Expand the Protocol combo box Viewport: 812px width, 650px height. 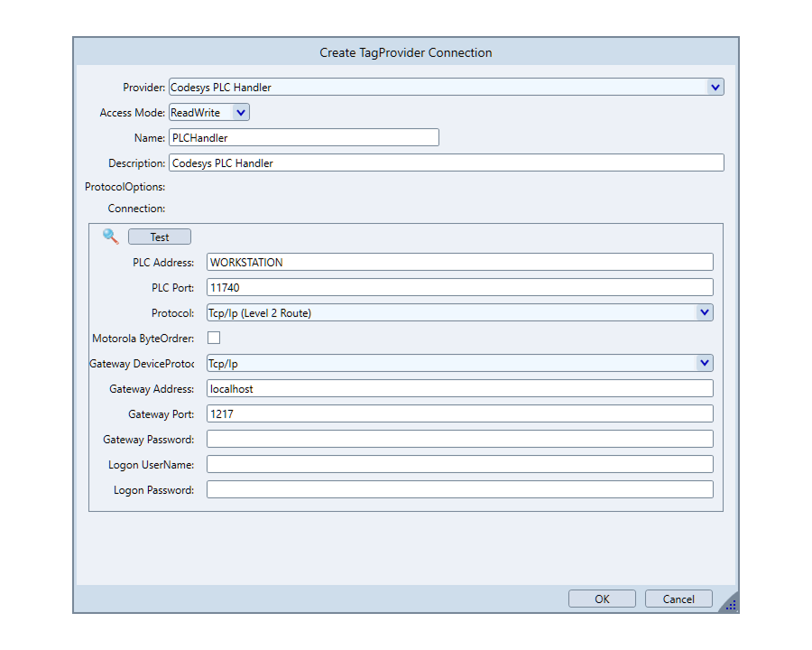coord(704,312)
